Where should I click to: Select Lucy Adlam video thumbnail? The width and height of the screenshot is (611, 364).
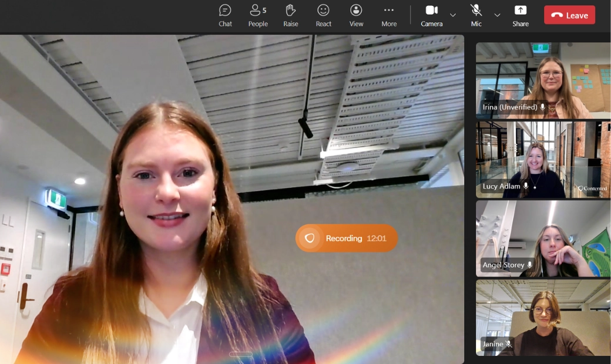click(543, 160)
